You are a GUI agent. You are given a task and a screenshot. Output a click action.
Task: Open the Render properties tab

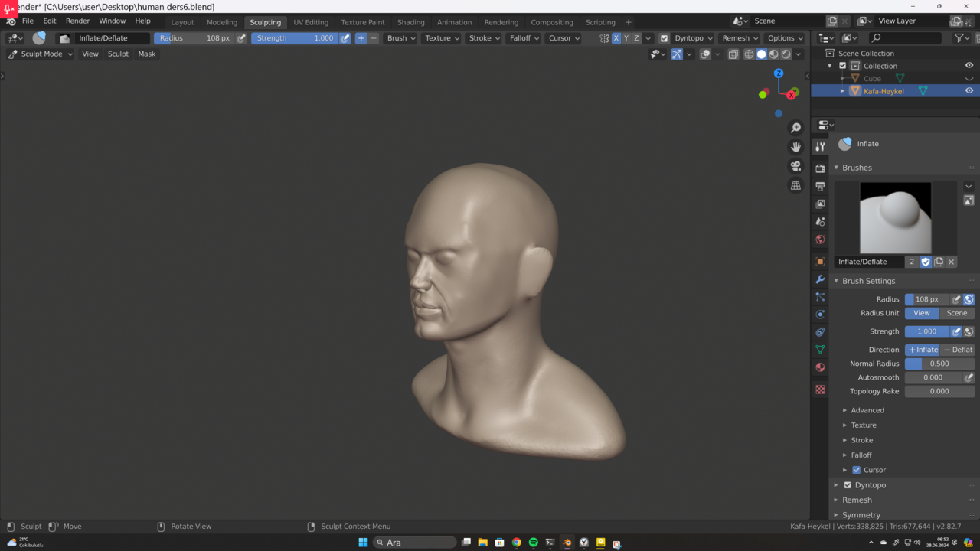click(820, 168)
